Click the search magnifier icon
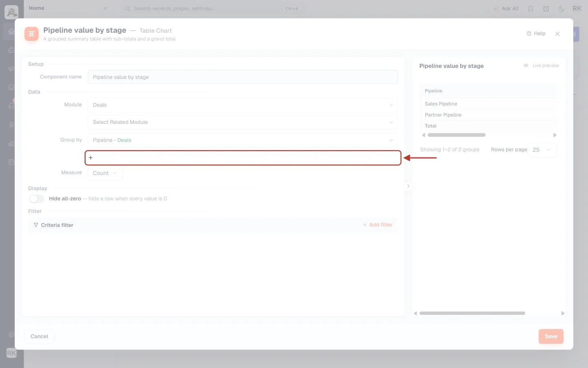Screen dimensions: 588x368 (128, 9)
